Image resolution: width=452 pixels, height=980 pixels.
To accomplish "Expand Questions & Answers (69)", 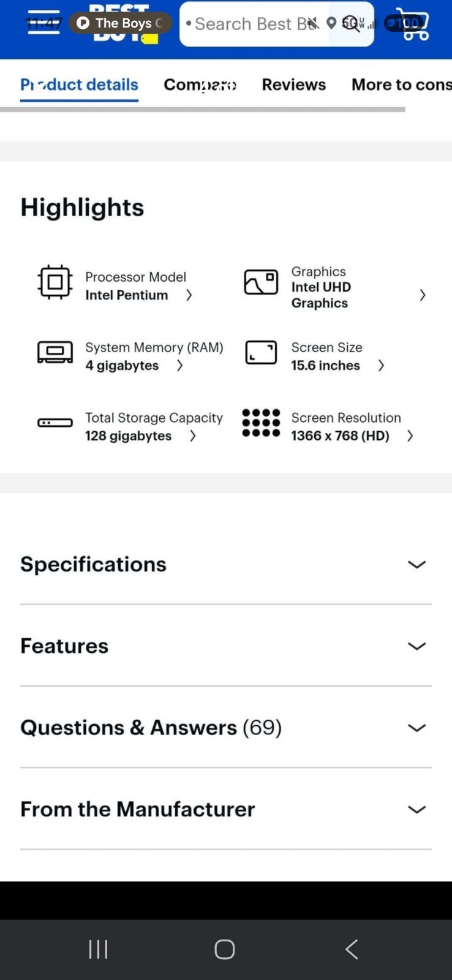I will pyautogui.click(x=226, y=728).
